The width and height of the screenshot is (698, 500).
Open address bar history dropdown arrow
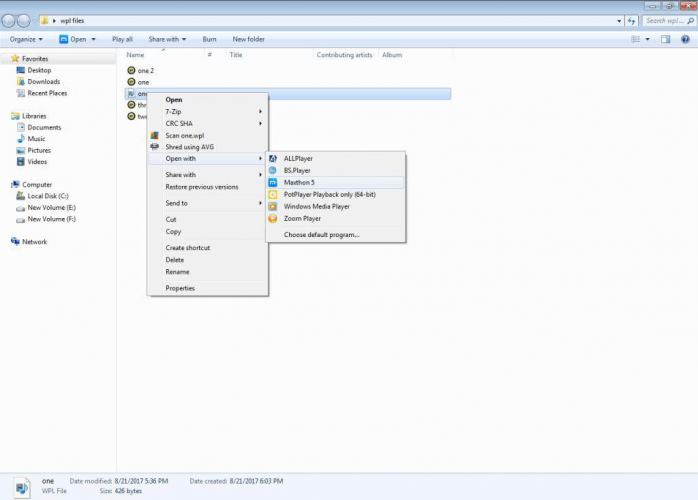[x=619, y=21]
